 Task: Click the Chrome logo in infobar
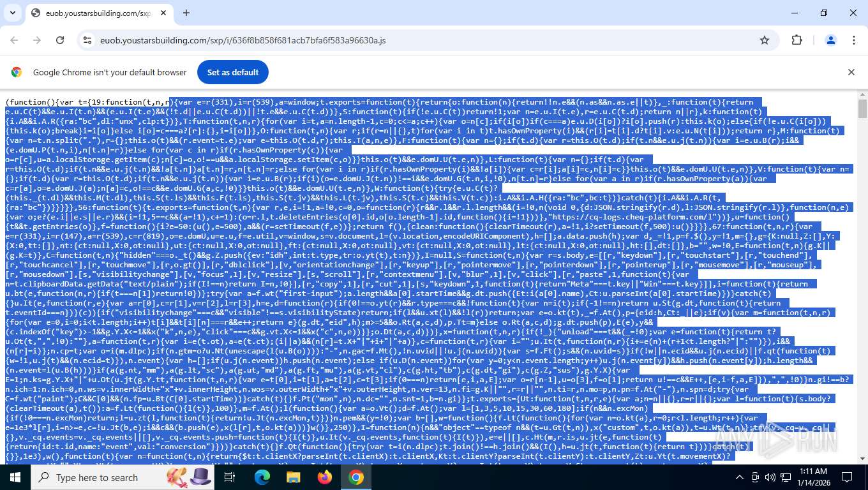tap(17, 72)
